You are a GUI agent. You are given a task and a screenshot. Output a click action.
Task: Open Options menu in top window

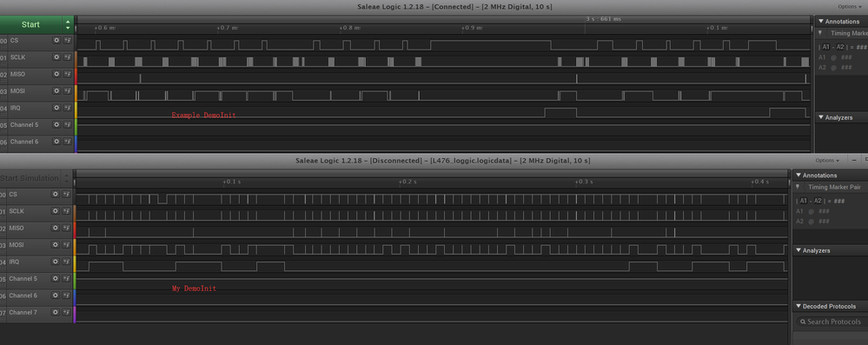pos(850,7)
